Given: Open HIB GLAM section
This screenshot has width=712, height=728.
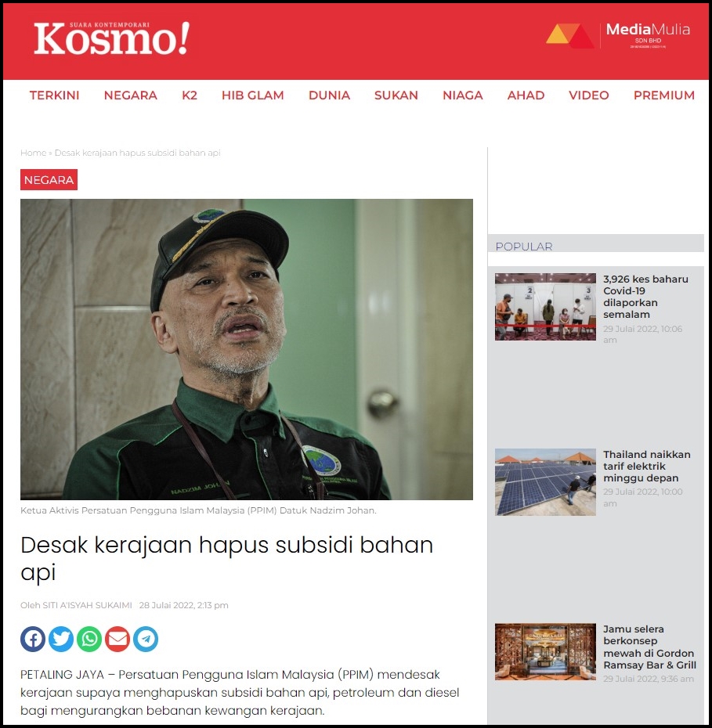Looking at the screenshot, I should [x=253, y=96].
